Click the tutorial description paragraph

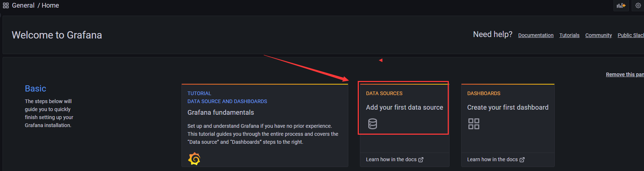263,134
